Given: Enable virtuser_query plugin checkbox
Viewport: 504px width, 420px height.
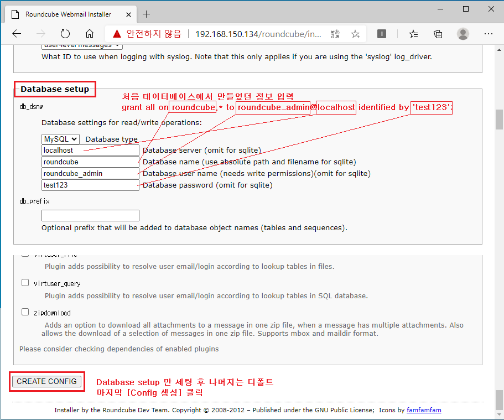Looking at the screenshot, I should tap(25, 283).
